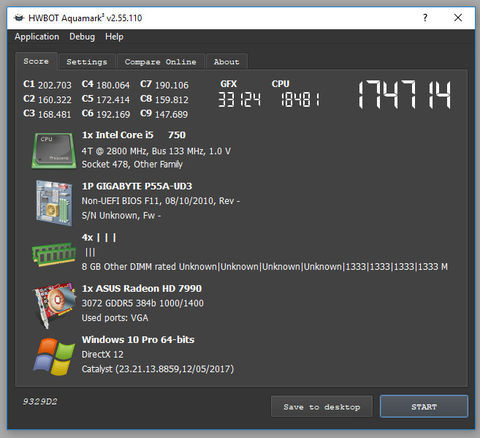Click the CPU label above 18481

pyautogui.click(x=281, y=84)
